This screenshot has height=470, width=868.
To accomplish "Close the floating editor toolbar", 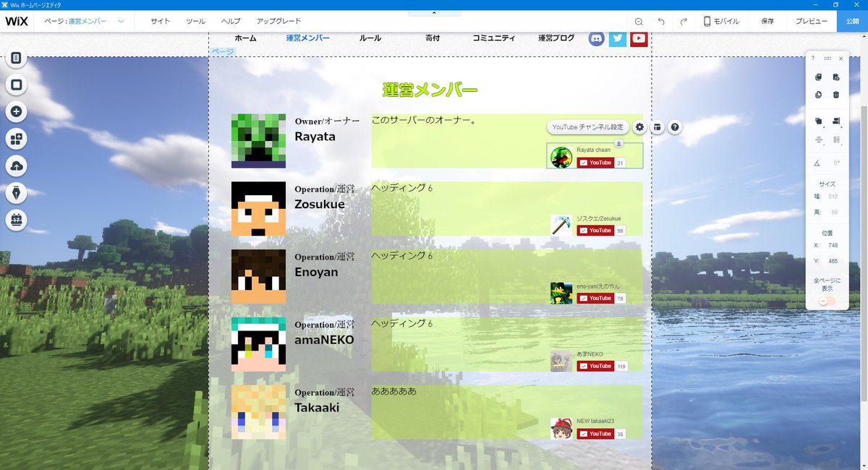I will 841,59.
